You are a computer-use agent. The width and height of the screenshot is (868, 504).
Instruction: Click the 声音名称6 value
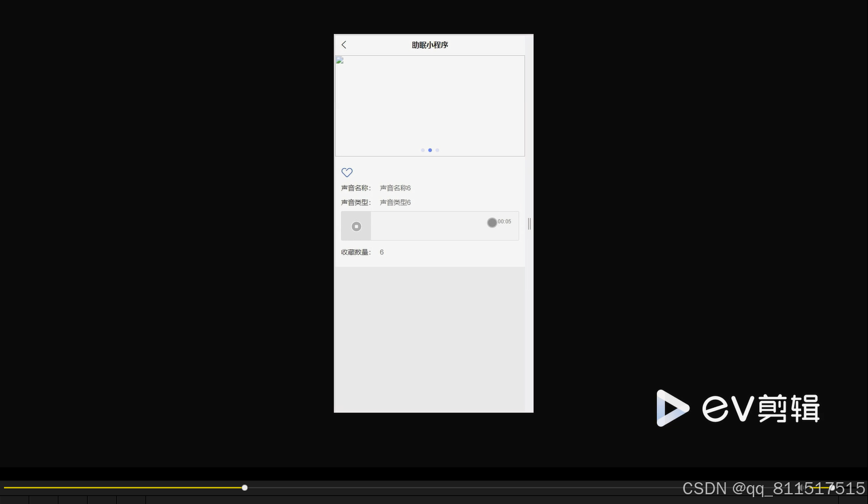395,188
